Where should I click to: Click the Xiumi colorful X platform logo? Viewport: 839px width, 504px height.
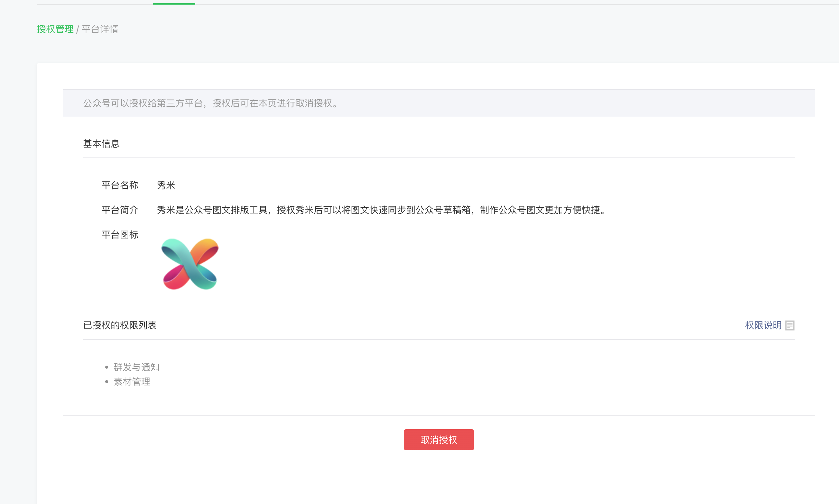tap(190, 264)
